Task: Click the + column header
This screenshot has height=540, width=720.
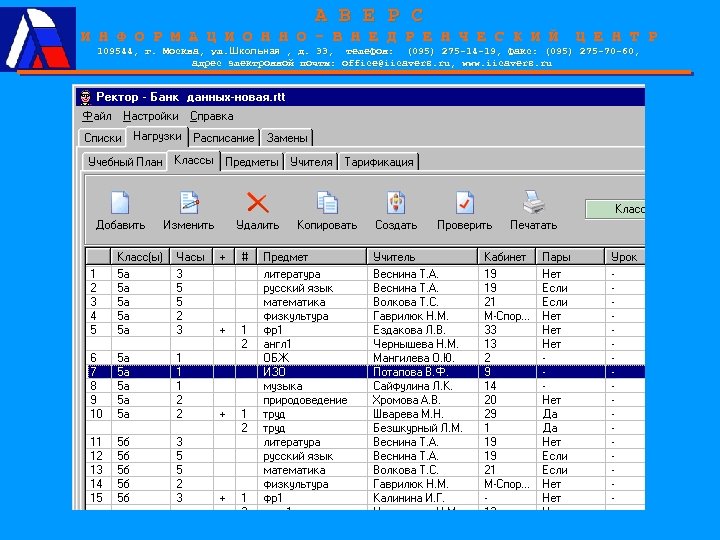Action: click(x=223, y=257)
